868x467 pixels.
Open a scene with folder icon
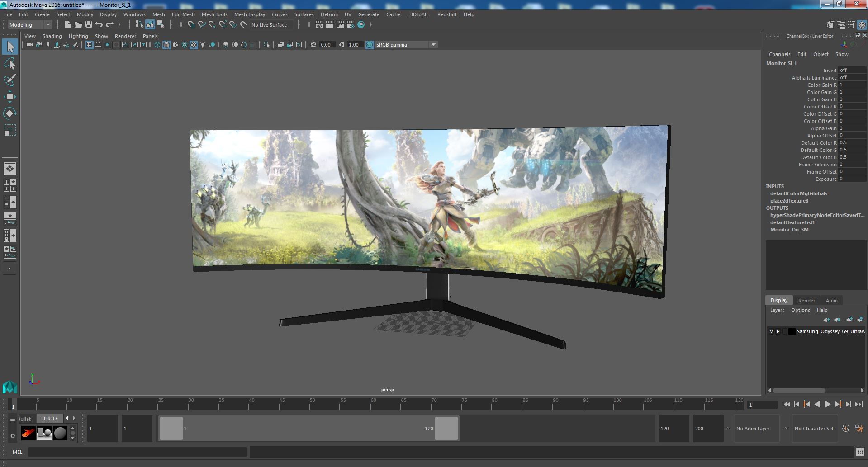[x=78, y=25]
